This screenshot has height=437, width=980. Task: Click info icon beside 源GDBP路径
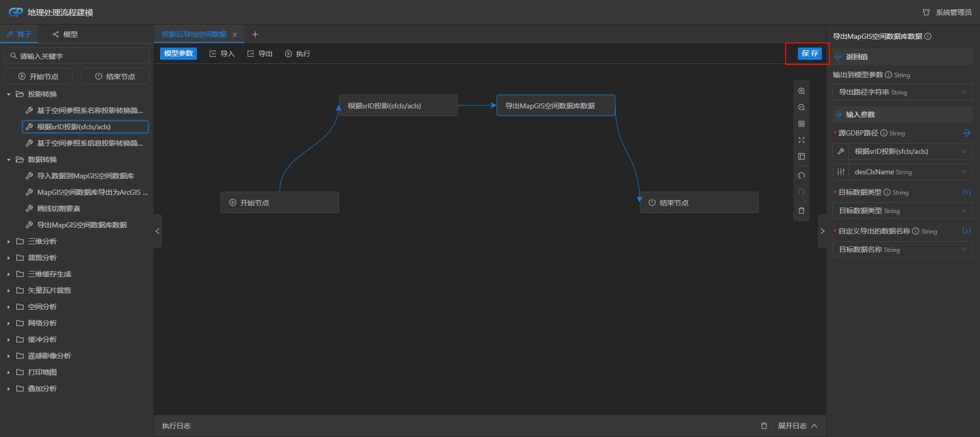(x=884, y=133)
